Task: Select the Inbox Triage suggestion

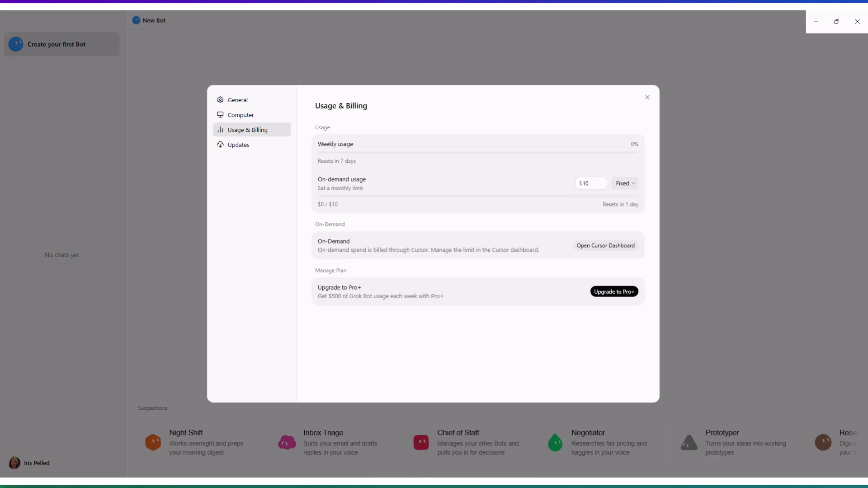Action: click(330, 442)
